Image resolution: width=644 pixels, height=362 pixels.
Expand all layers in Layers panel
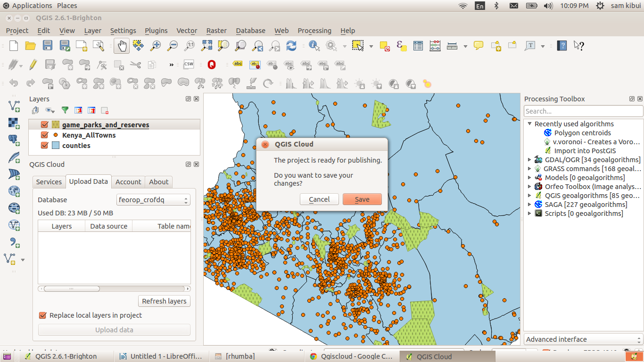coord(78,110)
